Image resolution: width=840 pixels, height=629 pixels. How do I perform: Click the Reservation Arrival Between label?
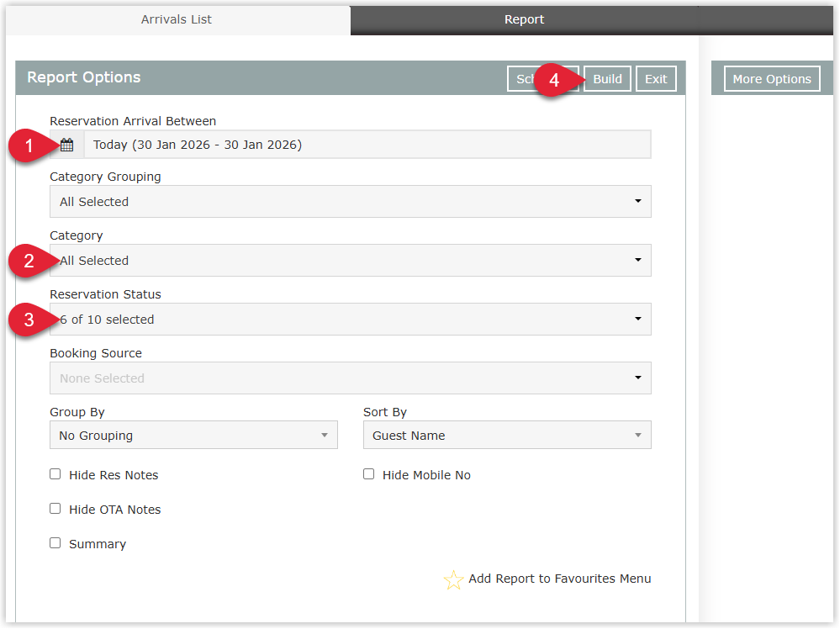click(133, 121)
